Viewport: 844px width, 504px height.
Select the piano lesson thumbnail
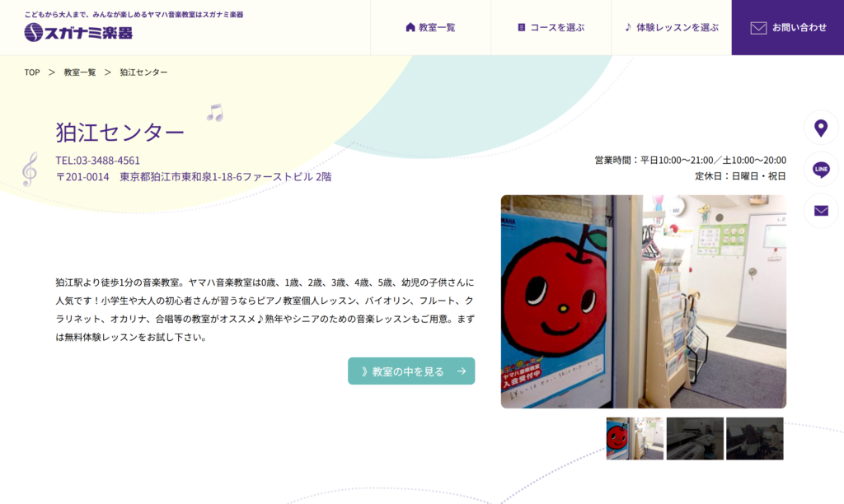tap(755, 438)
